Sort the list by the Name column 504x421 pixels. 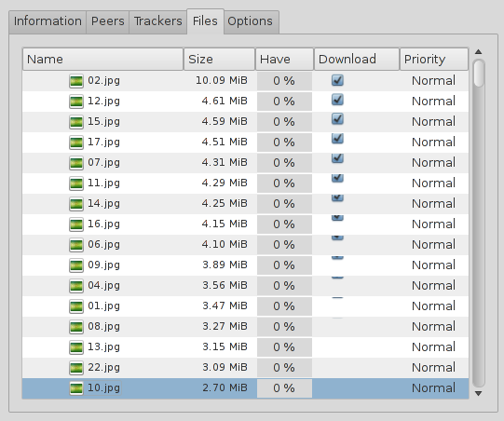pos(102,59)
